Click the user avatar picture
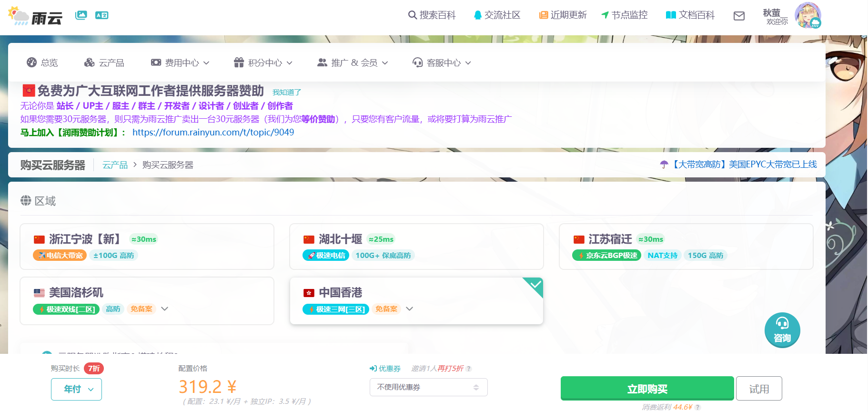The height and width of the screenshot is (412, 868). tap(807, 15)
